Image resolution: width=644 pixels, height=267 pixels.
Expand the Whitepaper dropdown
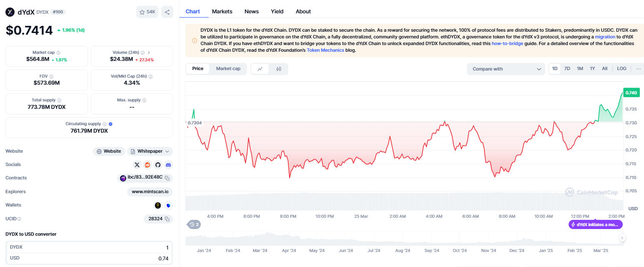[150, 151]
